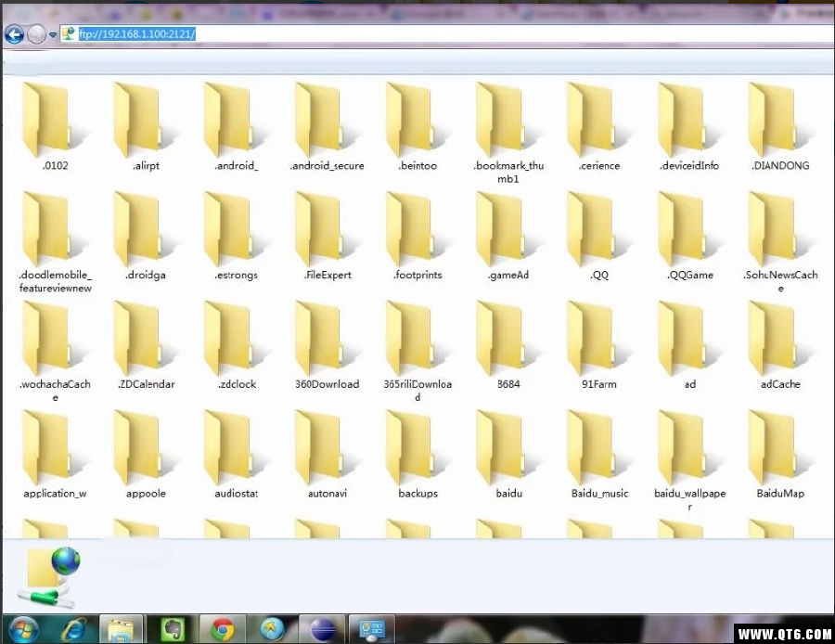The width and height of the screenshot is (835, 644).
Task: Open the monitor control panel taskbar icon
Action: 372,630
